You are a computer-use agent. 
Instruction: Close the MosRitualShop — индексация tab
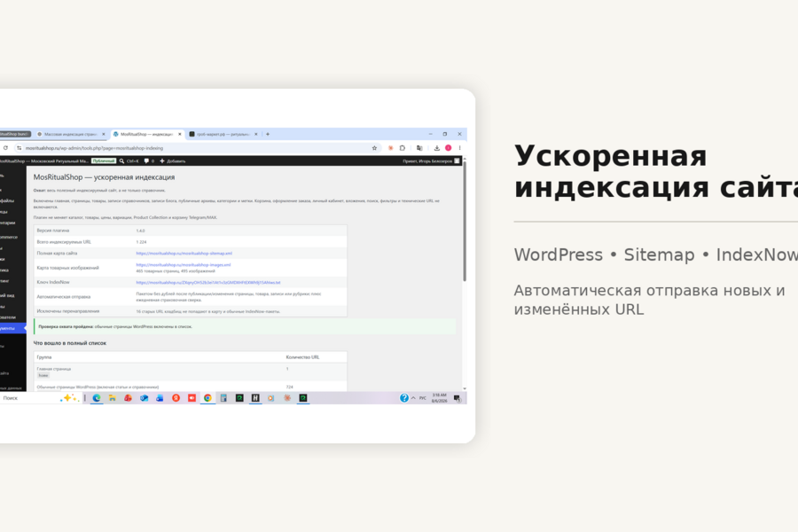pyautogui.click(x=180, y=135)
